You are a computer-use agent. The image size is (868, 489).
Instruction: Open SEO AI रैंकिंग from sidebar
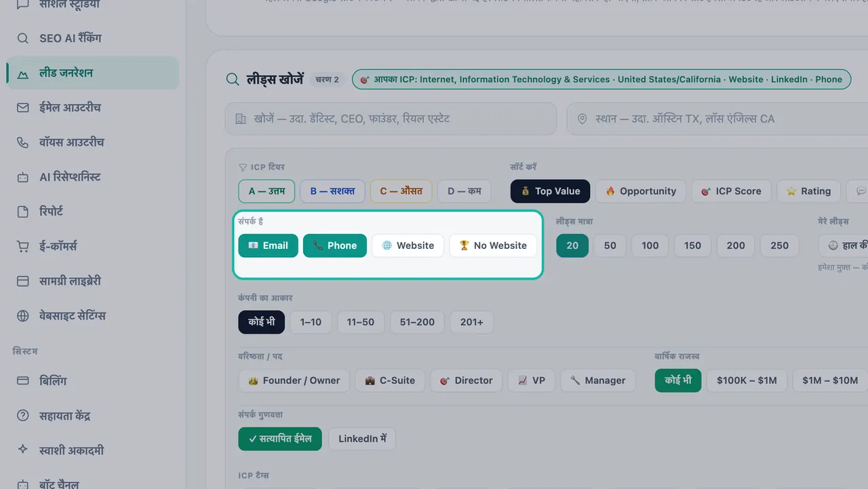pos(92,38)
